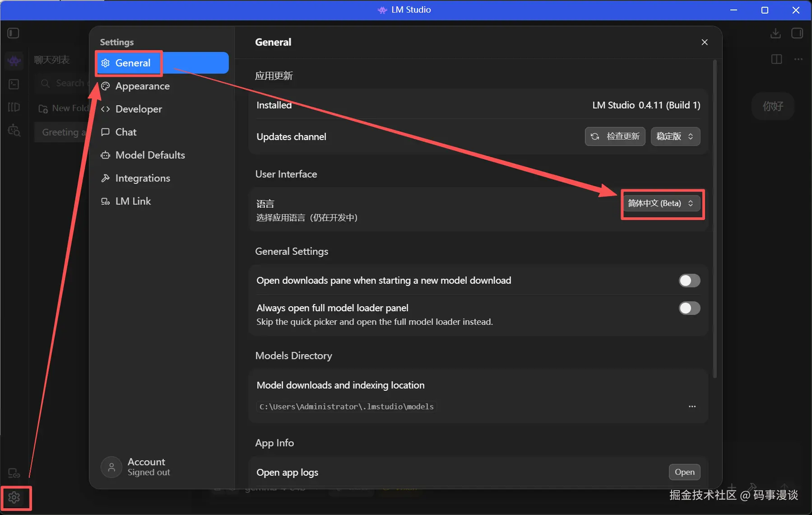
Task: Open the 稳定版 updates channel dropdown
Action: (x=675, y=136)
